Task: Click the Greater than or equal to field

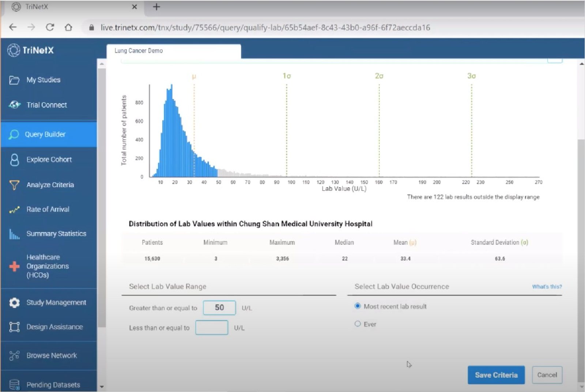Action: pyautogui.click(x=219, y=308)
